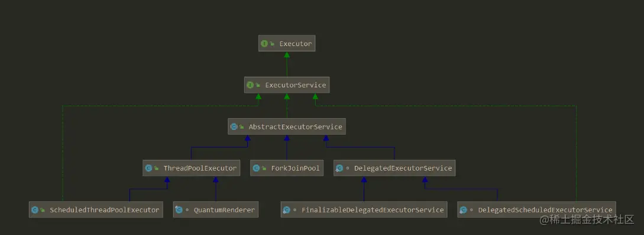Click the visibility icon on ScheduledThreadPoolExecutor
Image resolution: width=644 pixels, height=235 pixels.
[43, 210]
